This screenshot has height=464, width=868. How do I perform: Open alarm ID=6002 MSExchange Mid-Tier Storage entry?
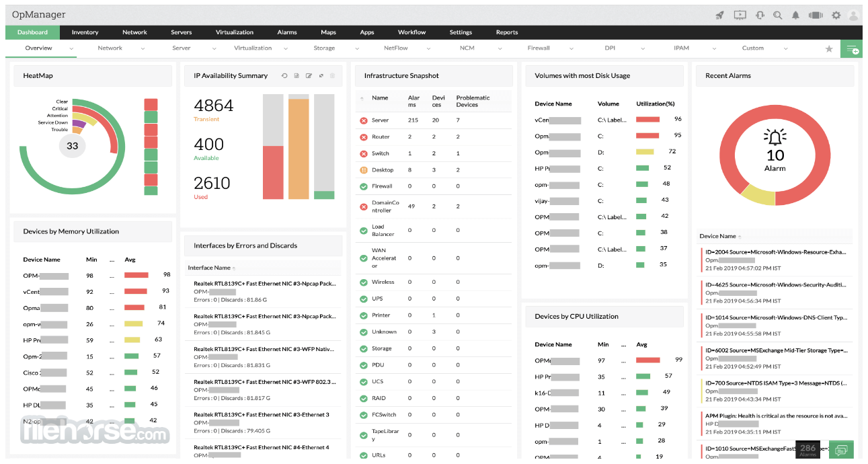pos(776,358)
